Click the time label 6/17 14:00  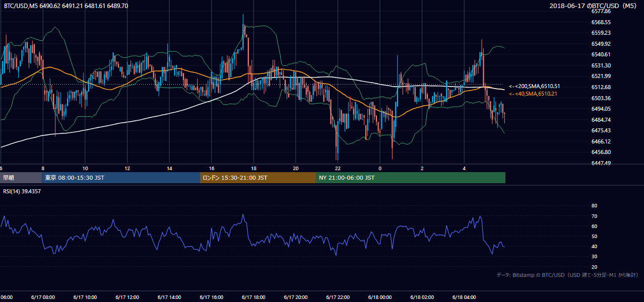coord(169,297)
